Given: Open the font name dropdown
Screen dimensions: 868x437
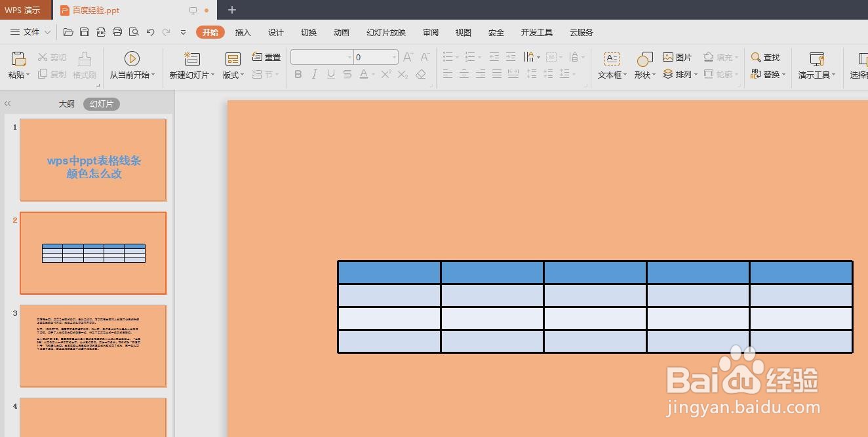Looking at the screenshot, I should [349, 58].
